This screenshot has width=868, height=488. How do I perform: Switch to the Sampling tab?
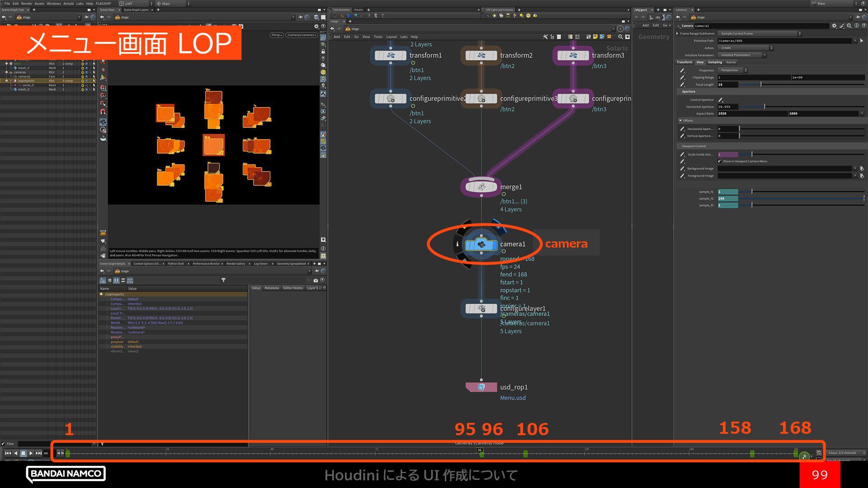[715, 62]
